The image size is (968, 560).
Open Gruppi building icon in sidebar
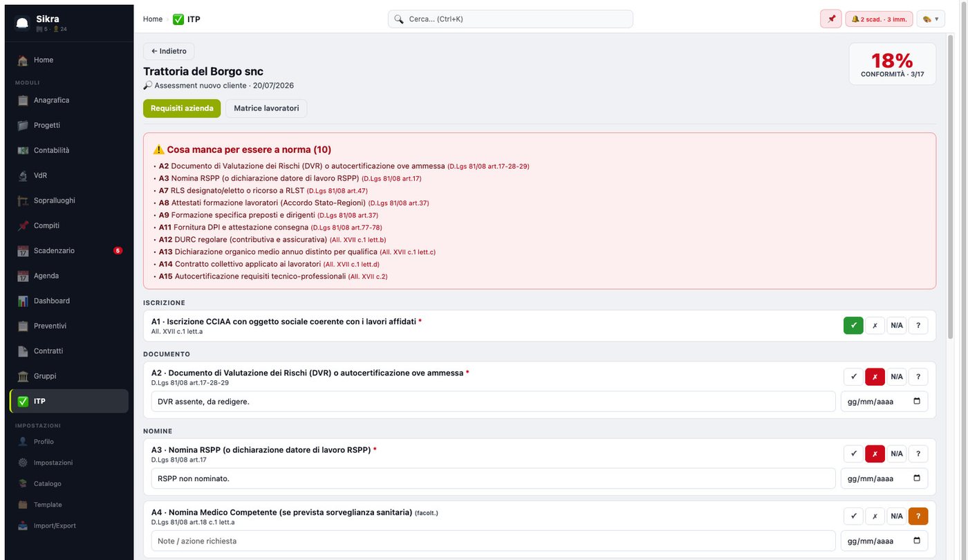point(23,376)
